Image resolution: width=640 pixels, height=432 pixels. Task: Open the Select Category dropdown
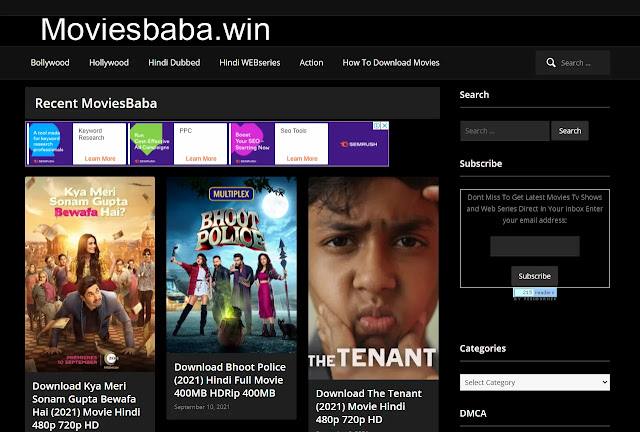point(535,382)
